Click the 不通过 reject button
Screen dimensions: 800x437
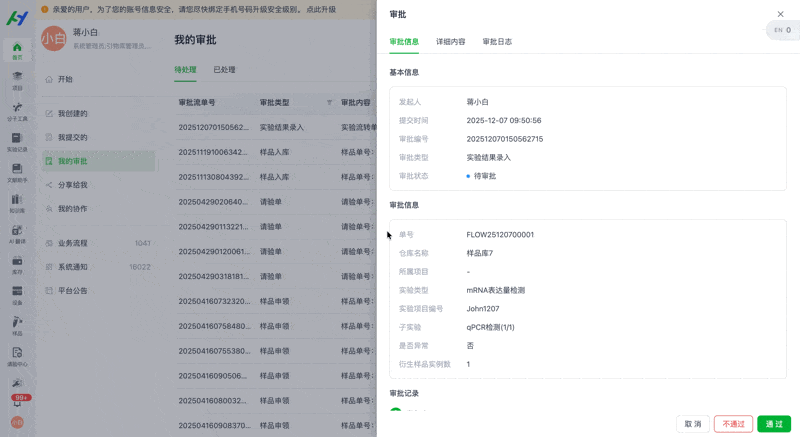pyautogui.click(x=733, y=424)
